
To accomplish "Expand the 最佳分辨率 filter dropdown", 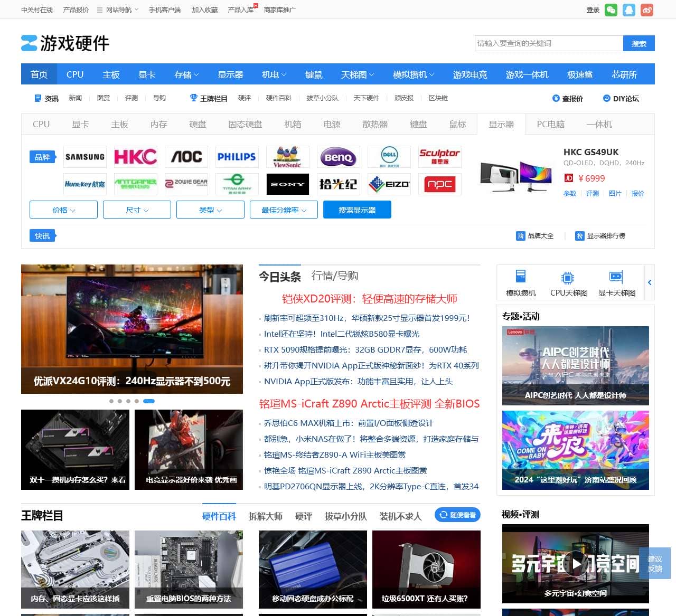I will tap(284, 210).
